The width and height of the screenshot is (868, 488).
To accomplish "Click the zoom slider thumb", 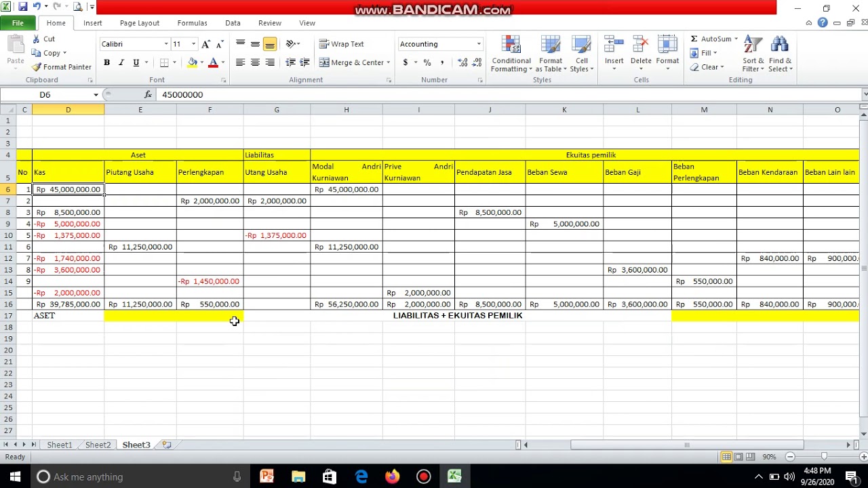I will coord(824,457).
